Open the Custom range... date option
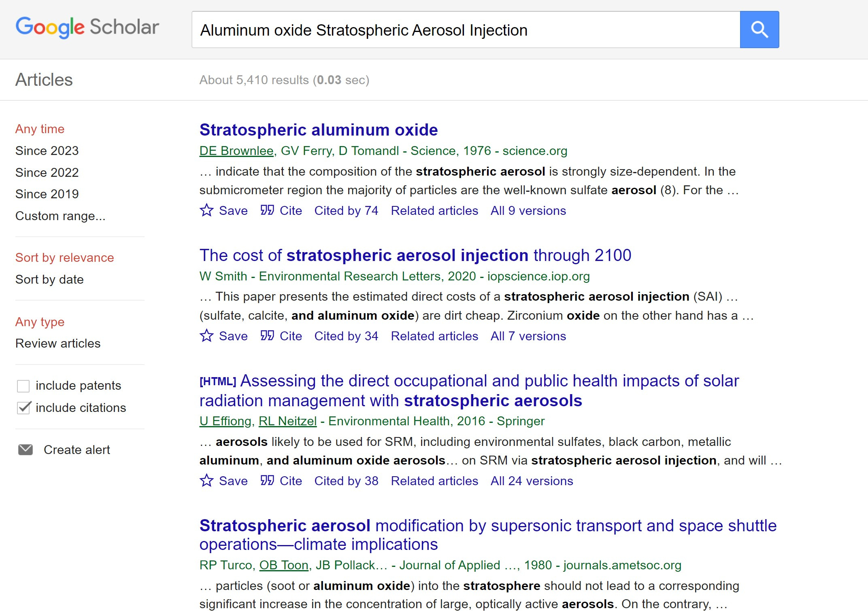The width and height of the screenshot is (868, 611). (60, 216)
